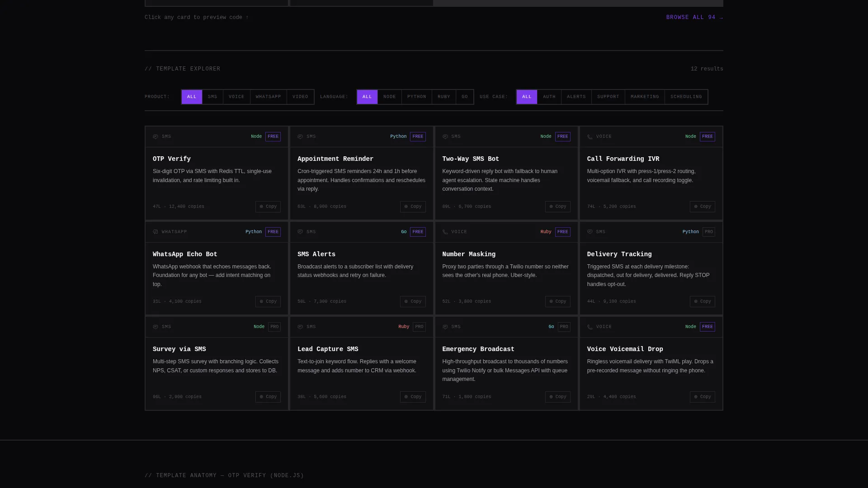Screen dimensions: 868x488
Task: Click the SMS icon on Delivery Tracking card
Action: 590,232
